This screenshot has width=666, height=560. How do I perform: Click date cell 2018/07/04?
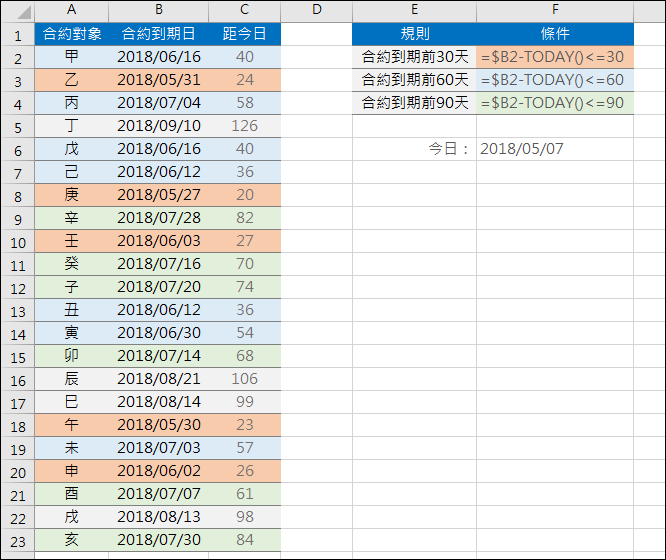pyautogui.click(x=158, y=103)
